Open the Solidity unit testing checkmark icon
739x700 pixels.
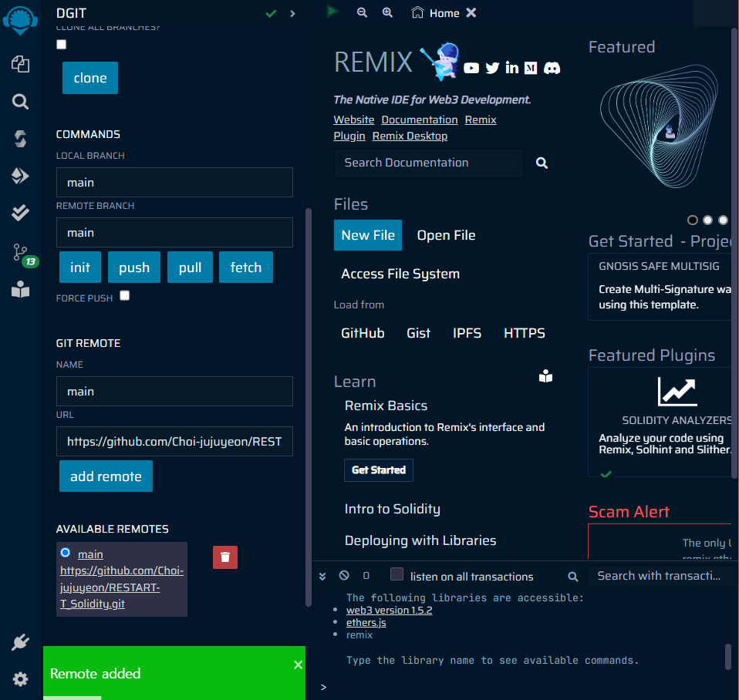tap(20, 213)
